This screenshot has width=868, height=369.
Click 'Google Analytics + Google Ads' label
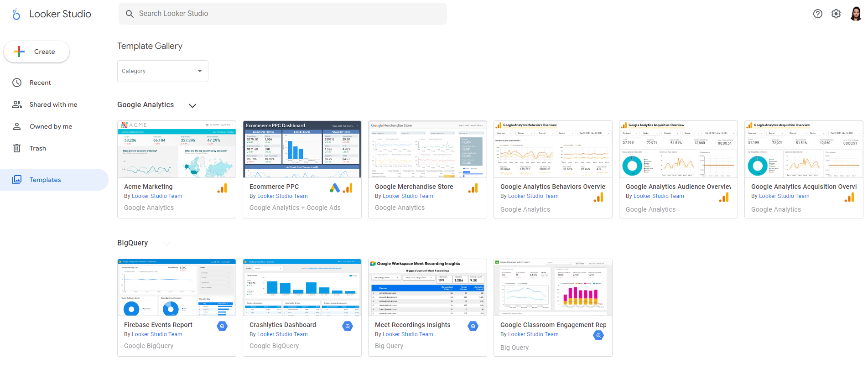tap(295, 208)
